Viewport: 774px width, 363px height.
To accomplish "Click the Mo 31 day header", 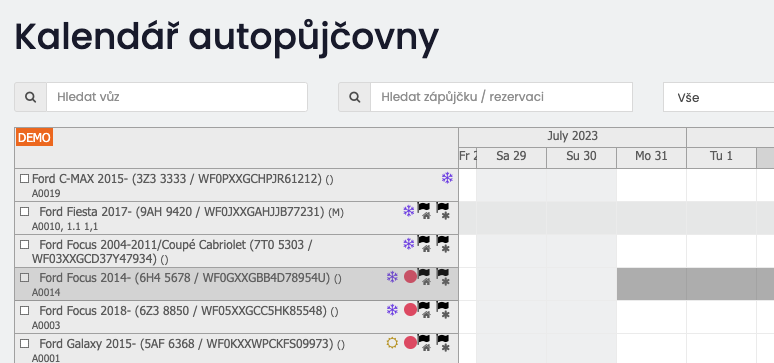I will (x=652, y=157).
